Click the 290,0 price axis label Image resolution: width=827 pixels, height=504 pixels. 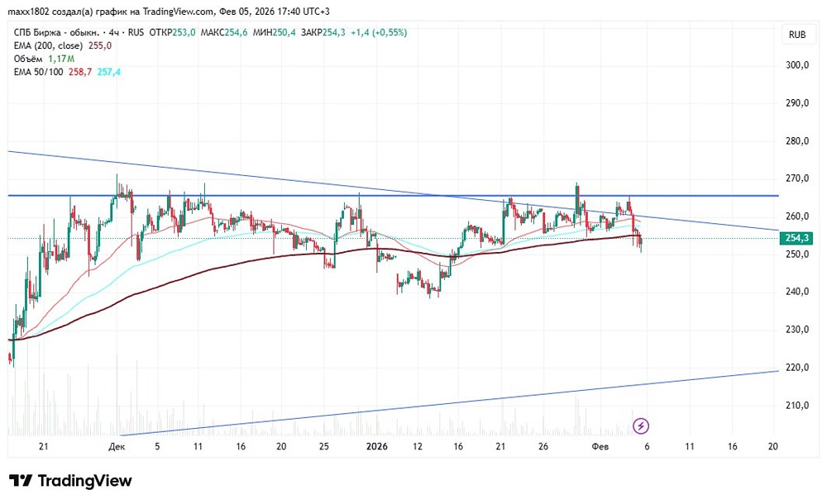797,103
